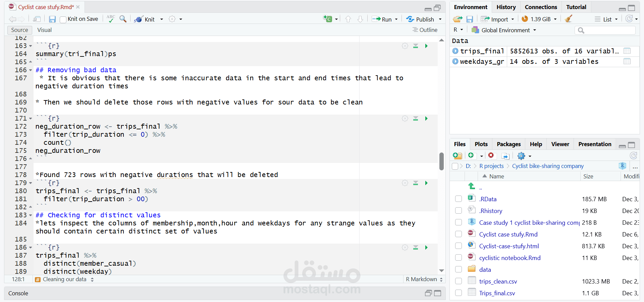The image size is (644, 302).
Task: Run chunk at line 186
Action: pyautogui.click(x=426, y=248)
